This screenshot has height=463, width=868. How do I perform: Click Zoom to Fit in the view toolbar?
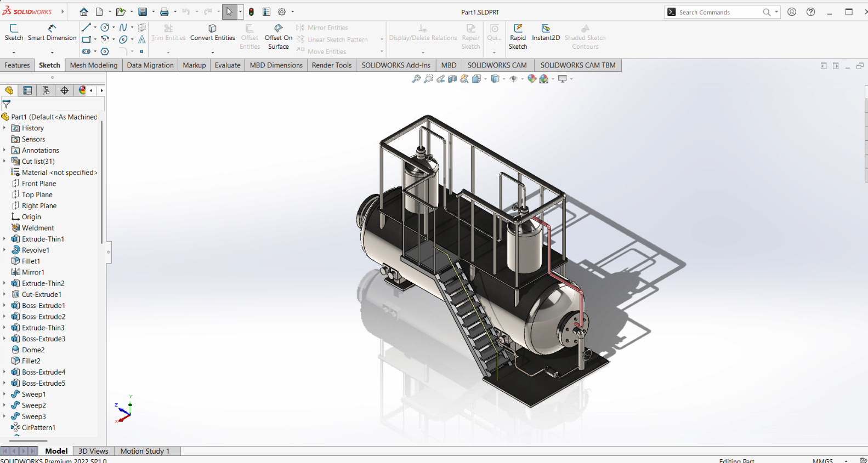click(416, 79)
